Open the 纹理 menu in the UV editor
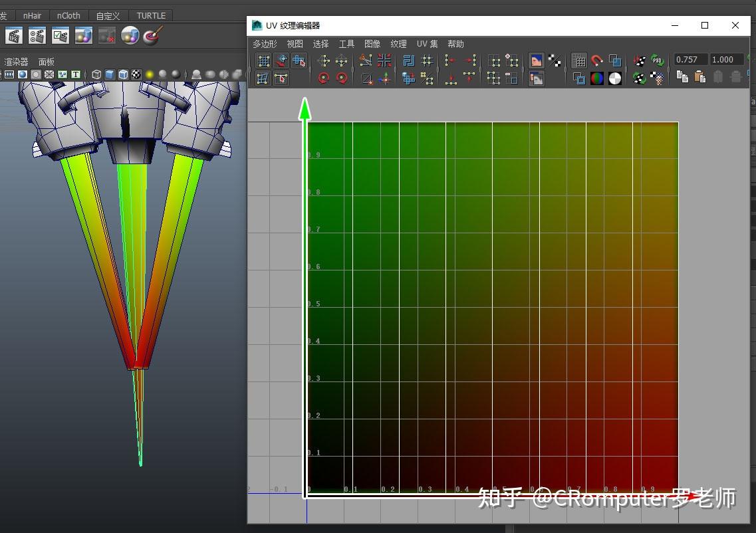756x533 pixels. click(398, 44)
